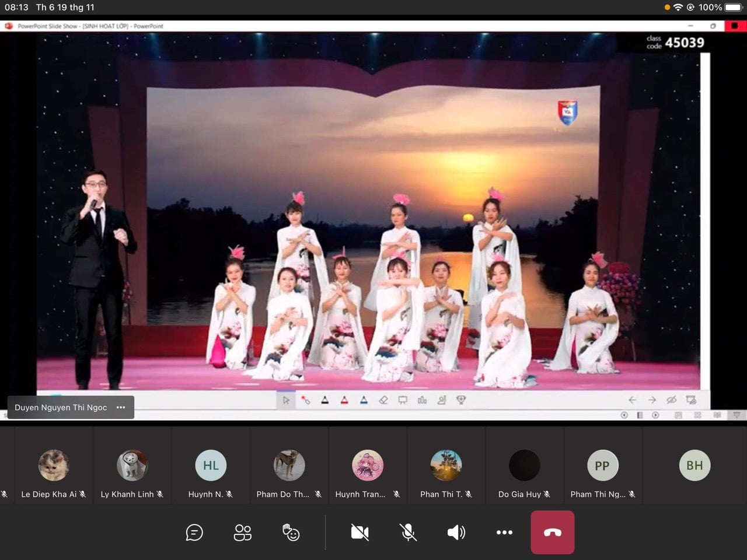
Task: Click the shared screen's red close button
Action: pyautogui.click(x=735, y=26)
